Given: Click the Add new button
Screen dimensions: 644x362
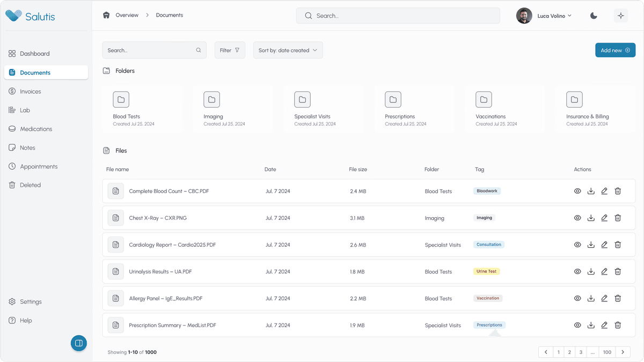Looking at the screenshot, I should 615,50.
